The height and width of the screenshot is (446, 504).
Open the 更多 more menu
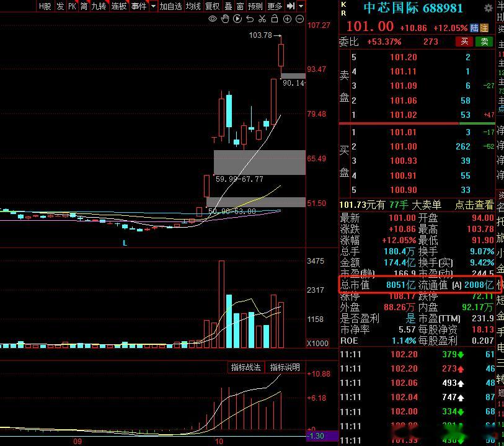[x=275, y=6]
